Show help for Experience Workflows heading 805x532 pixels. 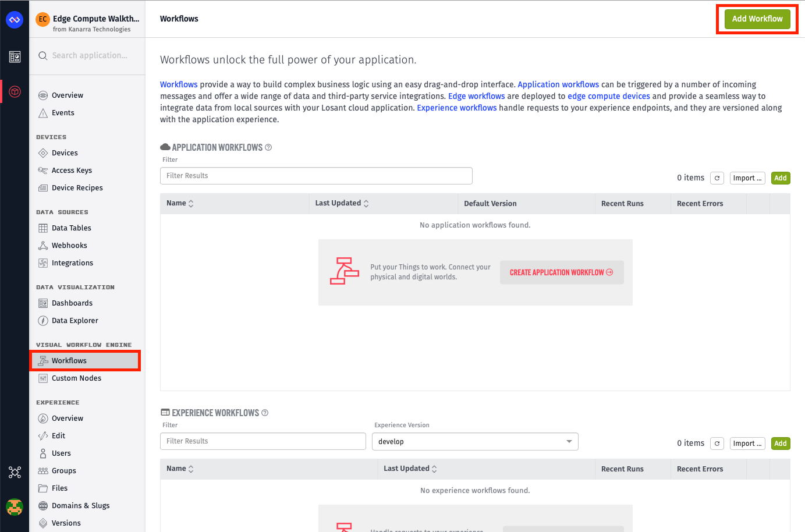pos(265,413)
